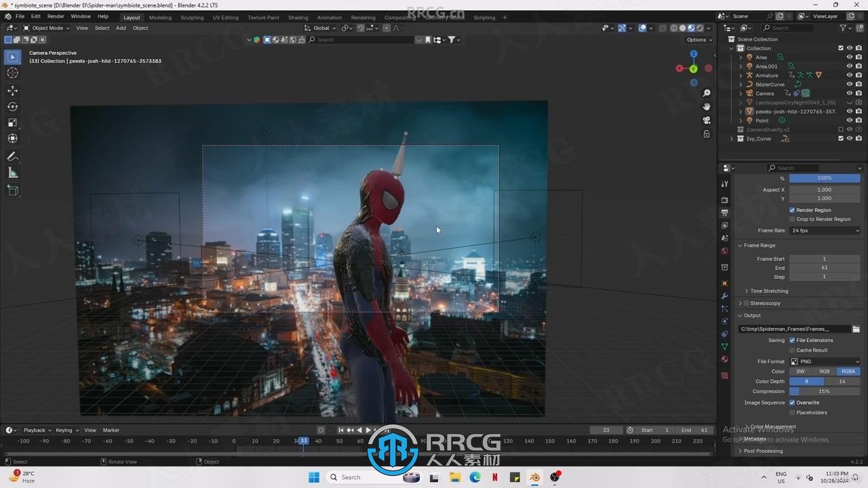The image size is (868, 488).
Task: Open the World properties tab
Action: 724,251
